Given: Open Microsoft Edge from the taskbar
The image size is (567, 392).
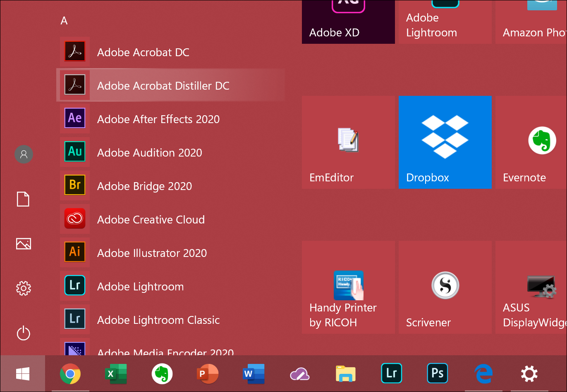Looking at the screenshot, I should pyautogui.click(x=483, y=374).
